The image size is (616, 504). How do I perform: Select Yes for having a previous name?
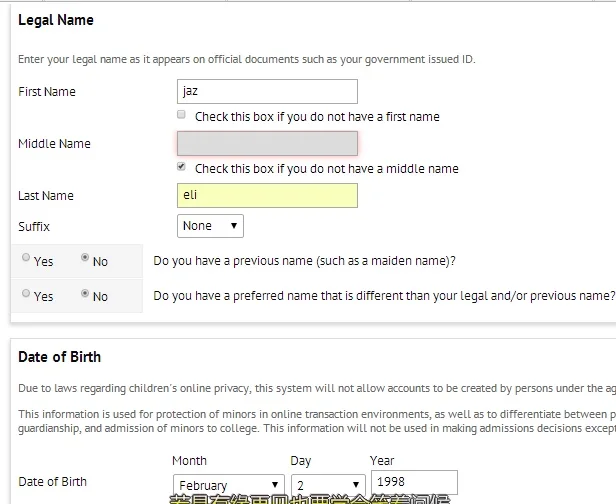(x=26, y=258)
